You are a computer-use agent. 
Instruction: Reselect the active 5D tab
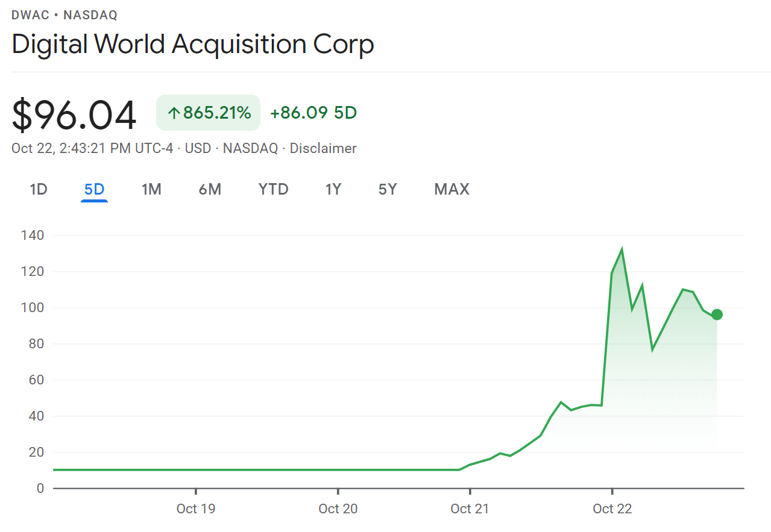click(x=94, y=189)
